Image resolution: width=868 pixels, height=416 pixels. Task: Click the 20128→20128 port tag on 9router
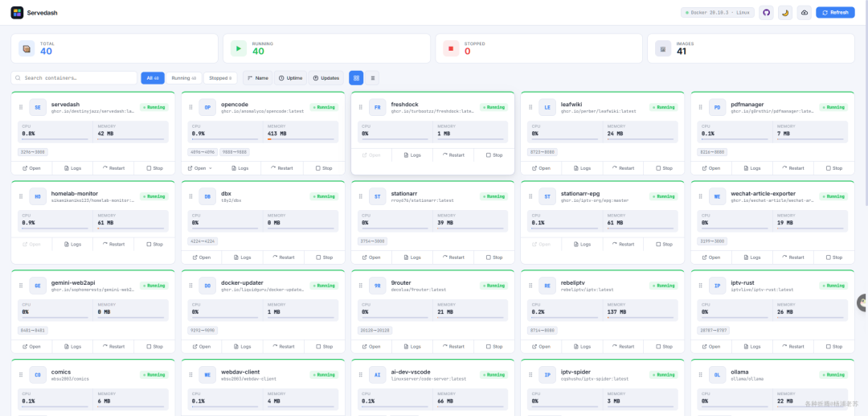click(x=375, y=330)
